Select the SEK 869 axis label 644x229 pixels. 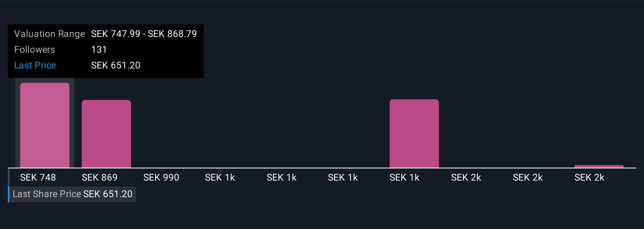tap(100, 177)
